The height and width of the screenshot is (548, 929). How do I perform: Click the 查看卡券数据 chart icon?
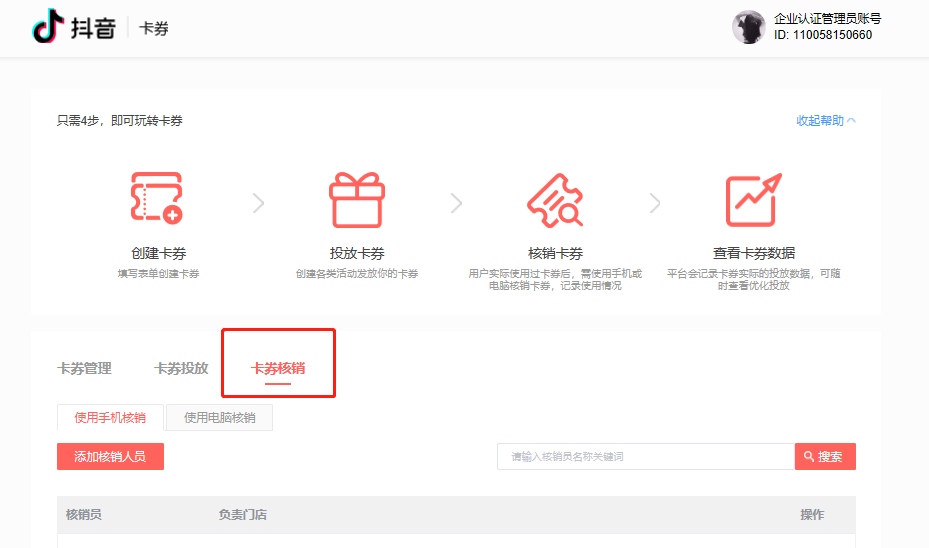754,200
